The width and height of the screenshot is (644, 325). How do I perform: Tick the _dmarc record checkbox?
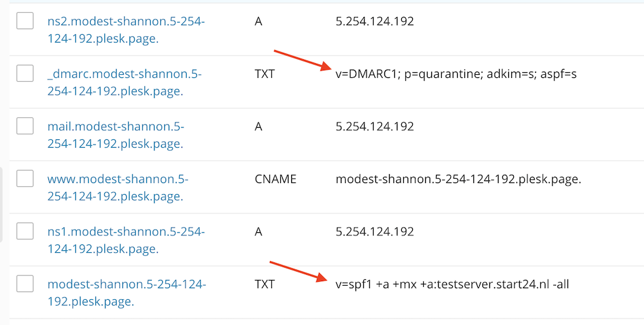point(25,74)
